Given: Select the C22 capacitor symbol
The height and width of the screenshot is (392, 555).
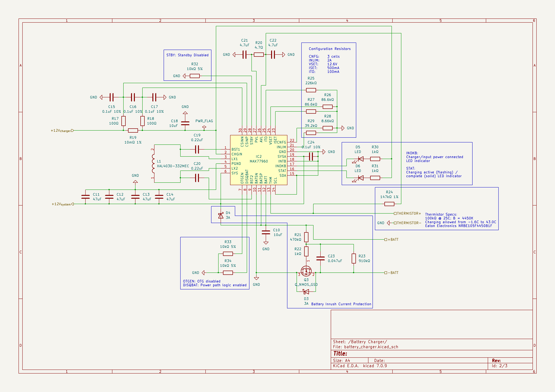Looking at the screenshot, I should 273,55.
